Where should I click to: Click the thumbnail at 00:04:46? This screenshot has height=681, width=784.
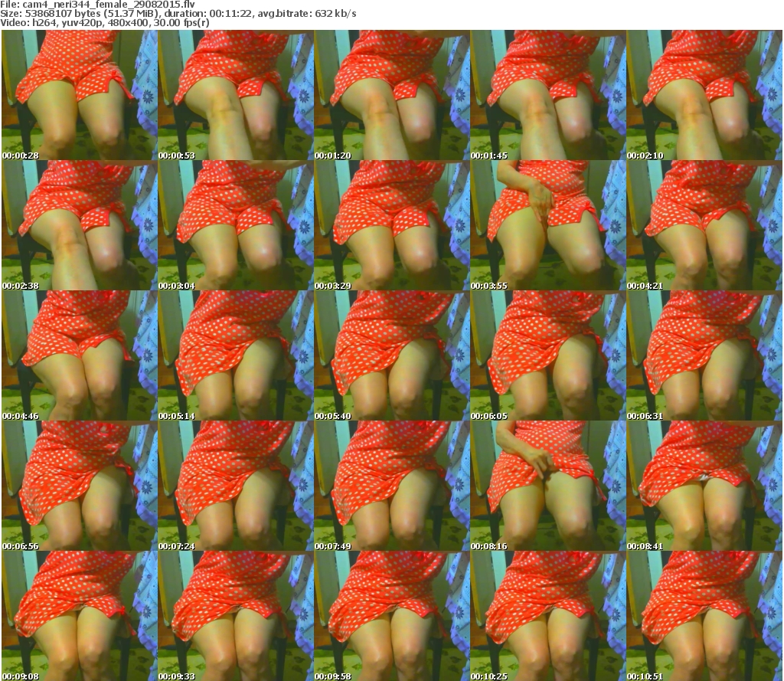(80, 355)
